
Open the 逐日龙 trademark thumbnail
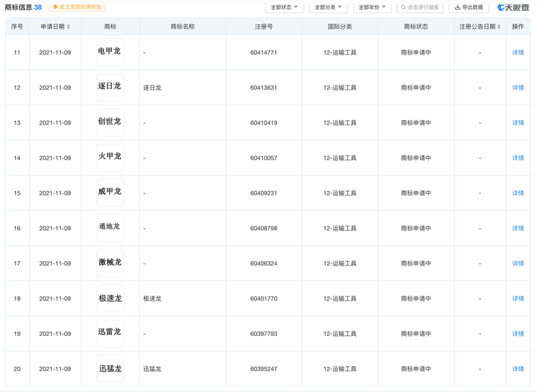(x=110, y=88)
